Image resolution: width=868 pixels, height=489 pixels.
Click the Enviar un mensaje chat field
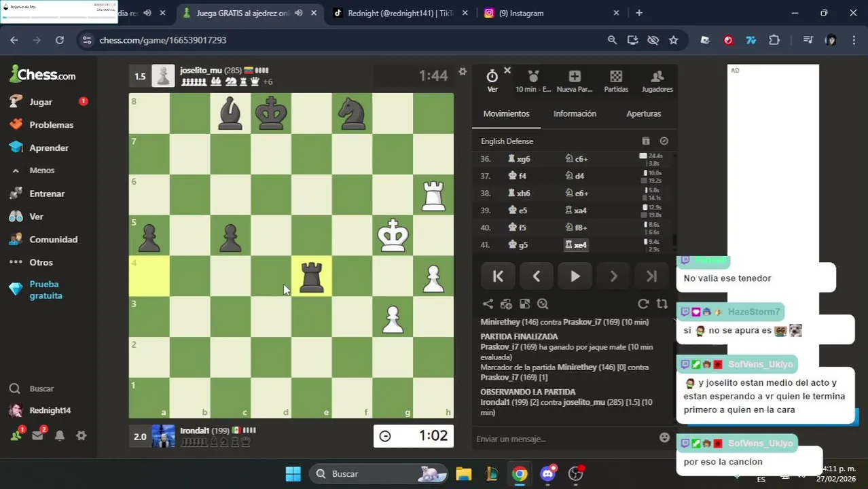tap(564, 439)
